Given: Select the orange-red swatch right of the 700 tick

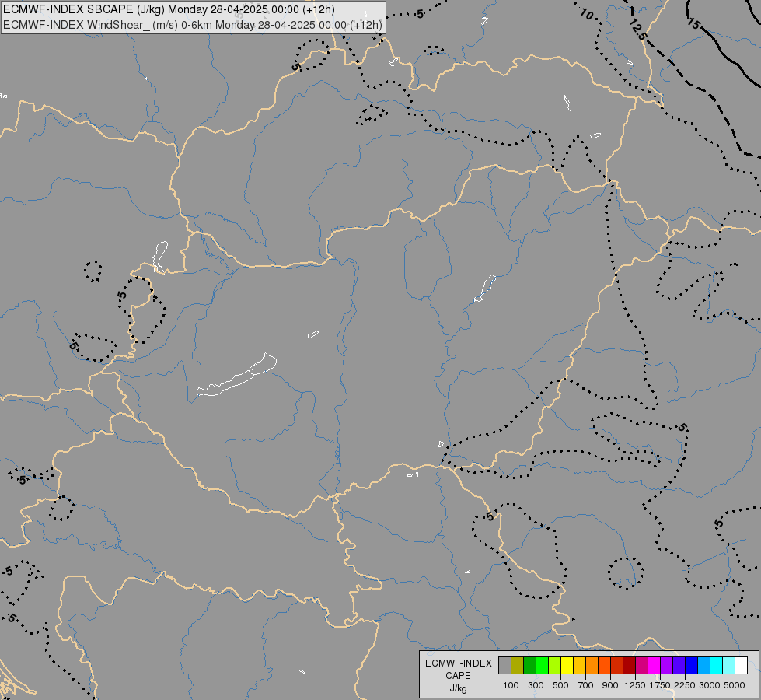Looking at the screenshot, I should coord(604,666).
